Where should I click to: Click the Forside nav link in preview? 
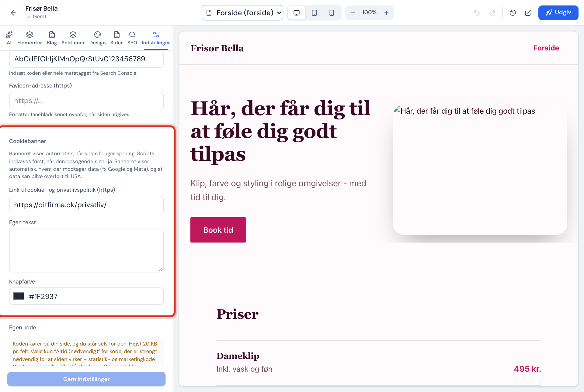[546, 48]
